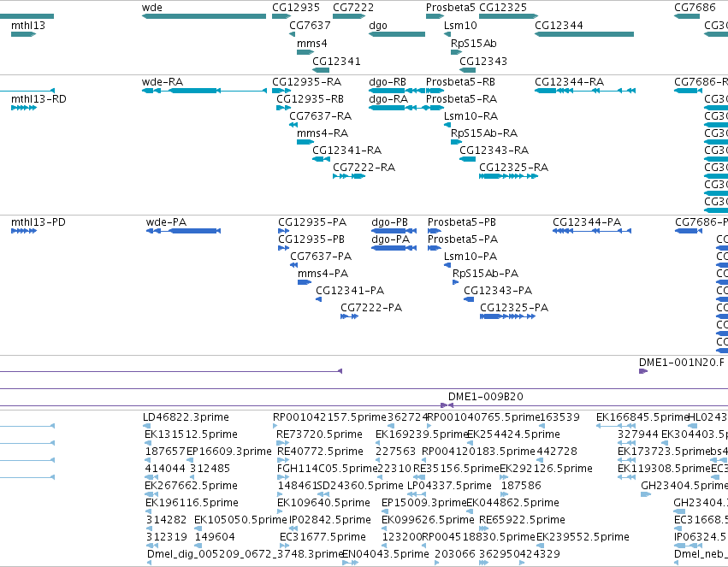Click the DME1-009B20 BAC label

[485, 397]
